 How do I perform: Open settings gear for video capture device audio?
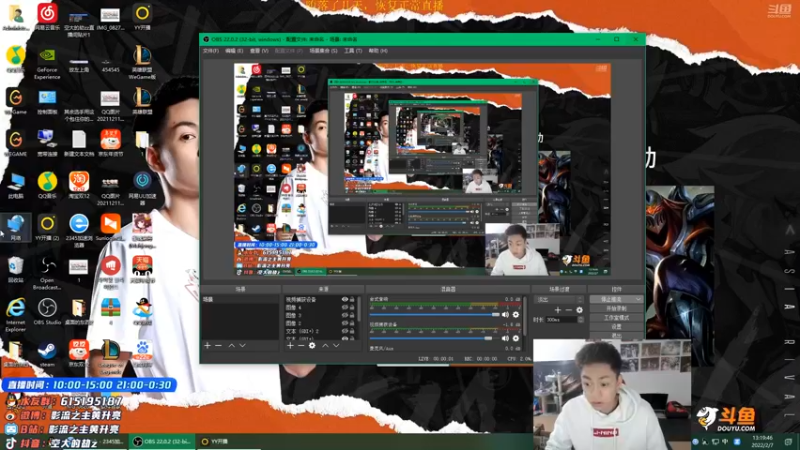516,338
